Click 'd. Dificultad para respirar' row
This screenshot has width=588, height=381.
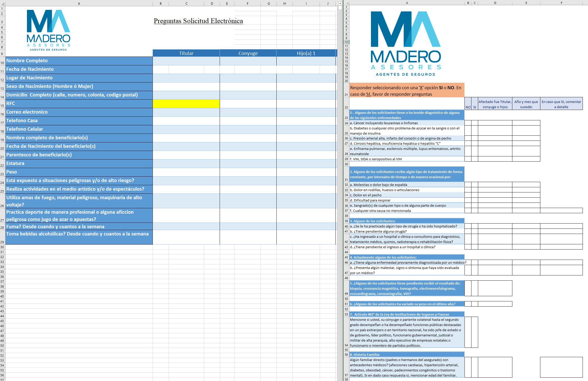[407, 200]
